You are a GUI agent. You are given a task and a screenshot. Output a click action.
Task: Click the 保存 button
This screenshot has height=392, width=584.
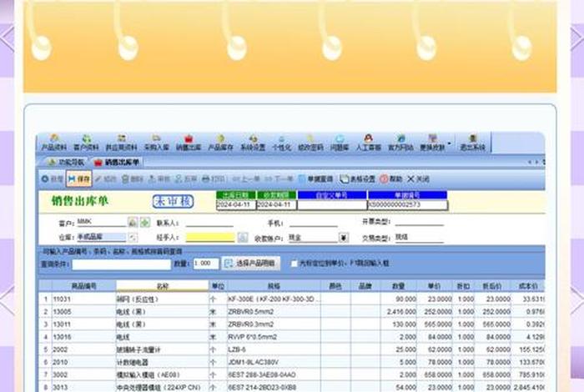pyautogui.click(x=79, y=178)
